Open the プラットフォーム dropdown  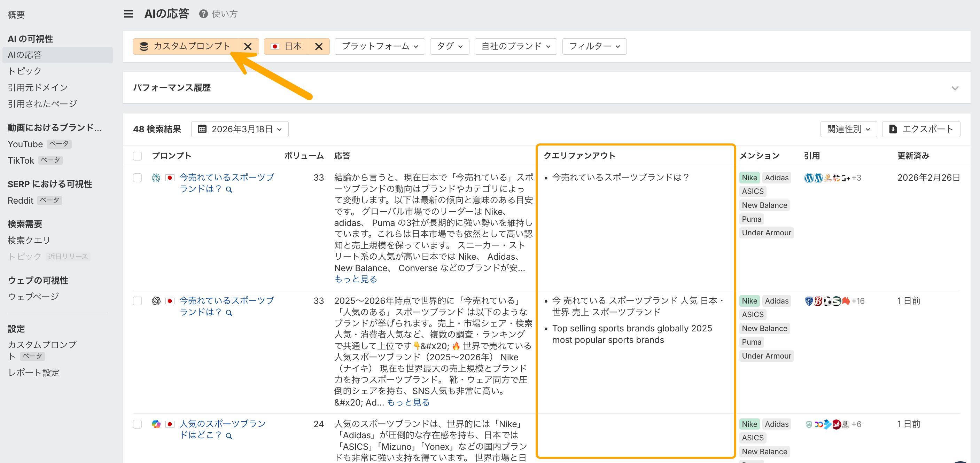379,46
